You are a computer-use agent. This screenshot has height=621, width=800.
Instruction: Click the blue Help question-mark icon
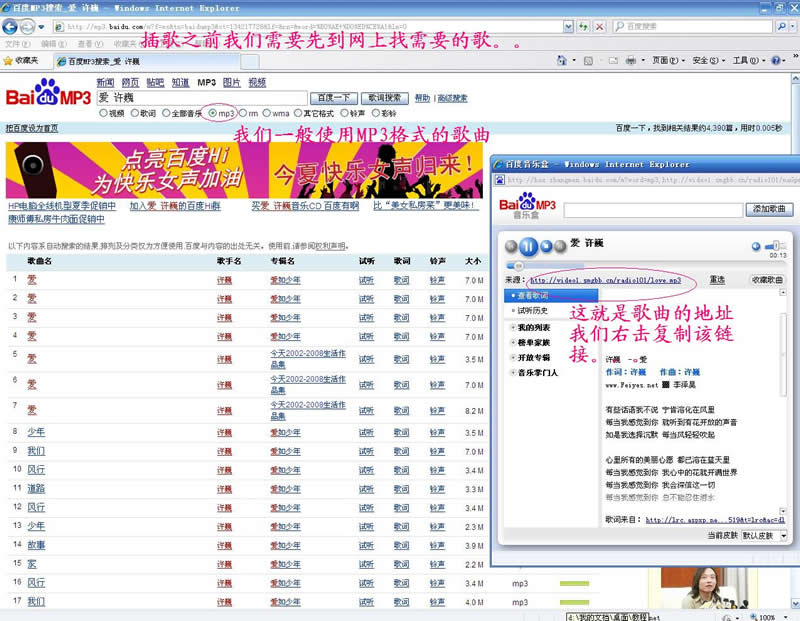776,61
